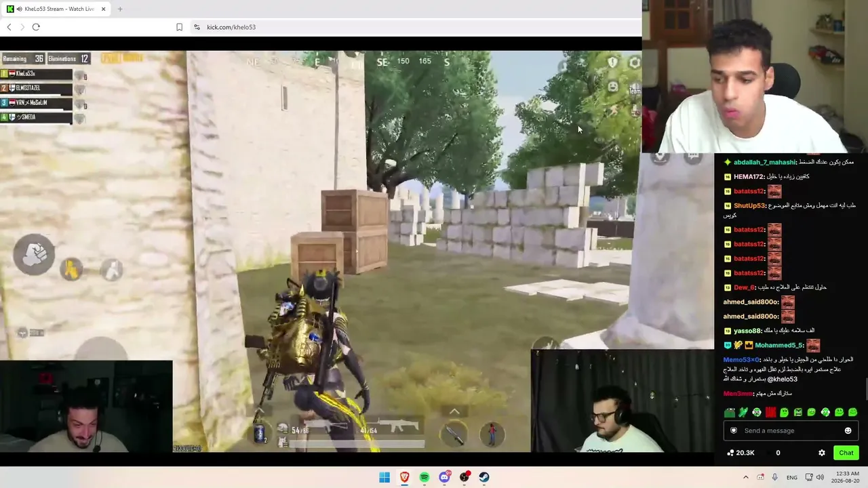Click the bottom-left webcam overlay

[86, 406]
